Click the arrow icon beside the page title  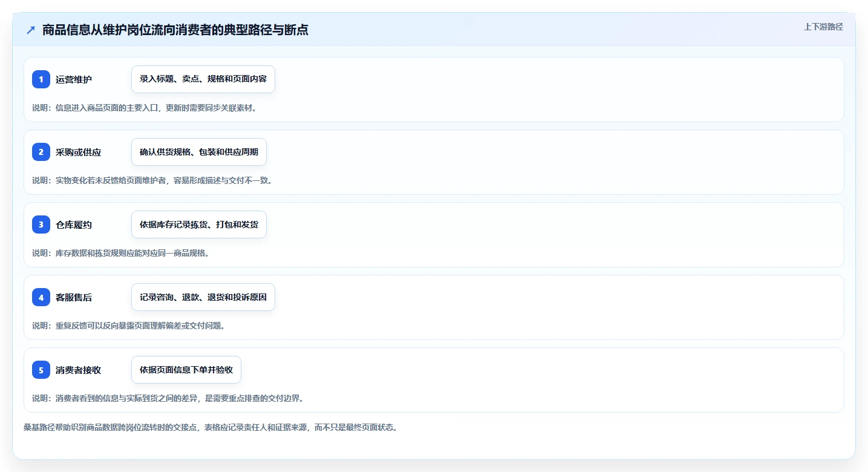[x=31, y=30]
